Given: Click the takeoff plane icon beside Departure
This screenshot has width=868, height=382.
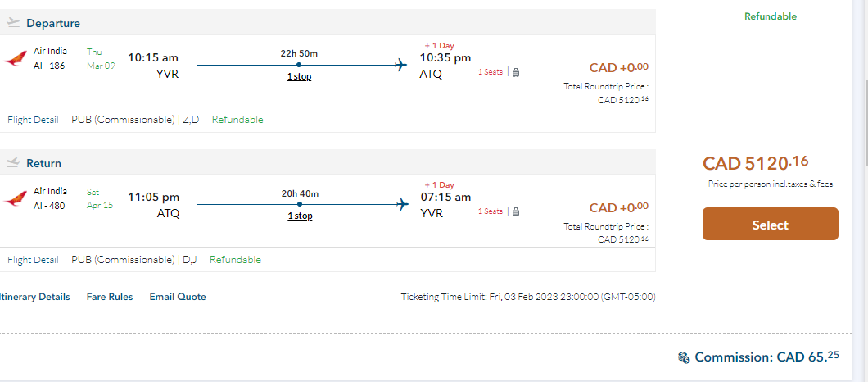Looking at the screenshot, I should pos(13,23).
